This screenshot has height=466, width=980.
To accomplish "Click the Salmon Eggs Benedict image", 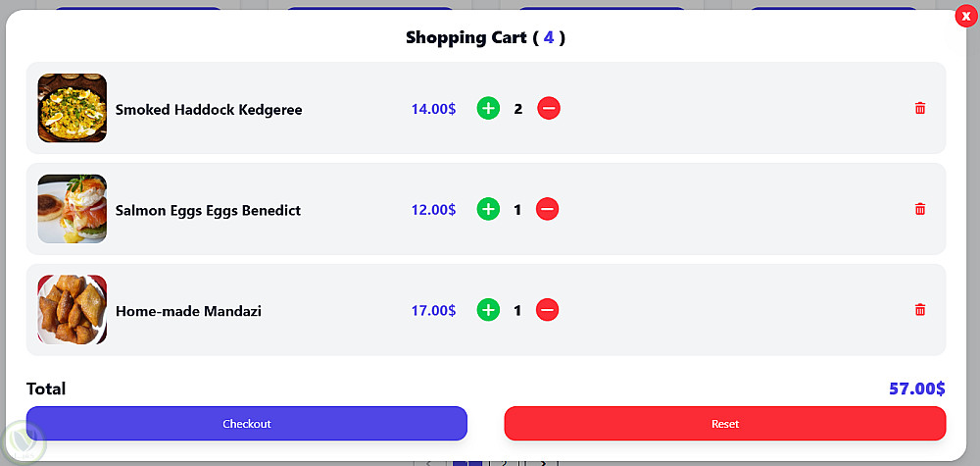I will pyautogui.click(x=73, y=209).
